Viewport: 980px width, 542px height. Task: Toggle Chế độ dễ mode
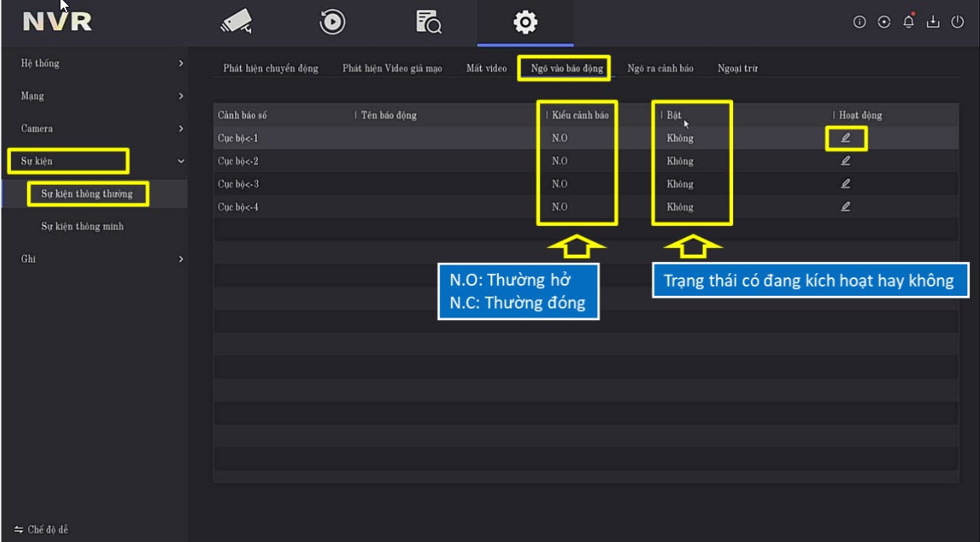click(x=42, y=530)
